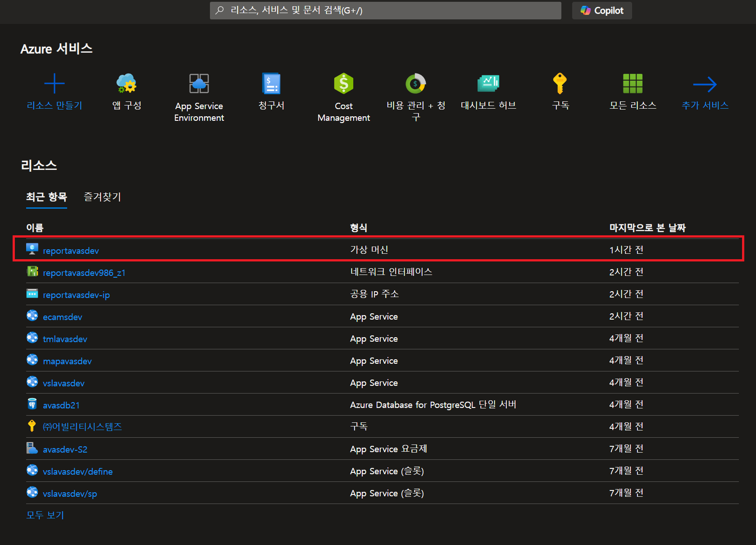756x545 pixels.
Task: Open Cost Management + Billing (비용 관리 + 청구) icon
Action: tap(415, 83)
